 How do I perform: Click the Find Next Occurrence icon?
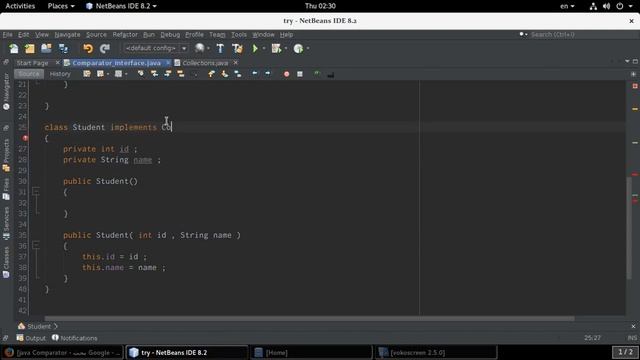167,74
